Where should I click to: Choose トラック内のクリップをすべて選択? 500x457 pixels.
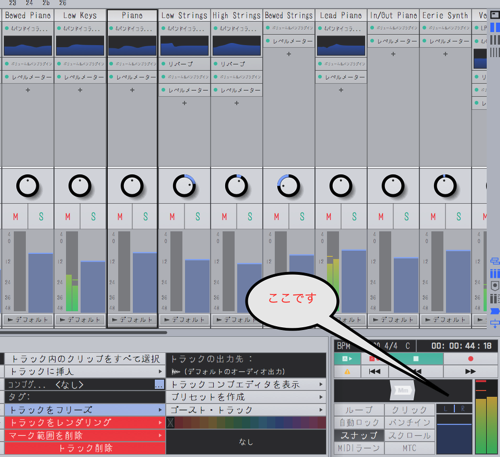pos(85,359)
